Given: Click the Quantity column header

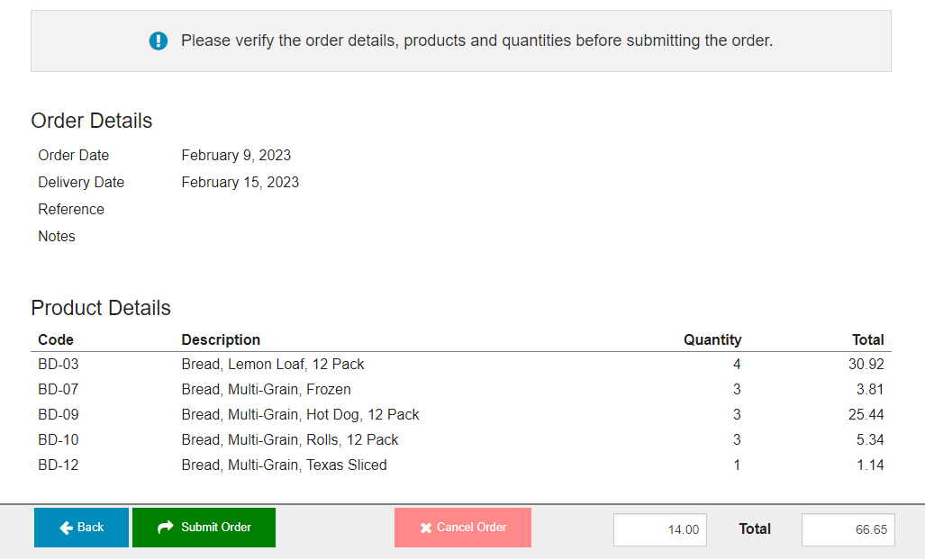Looking at the screenshot, I should [x=712, y=339].
